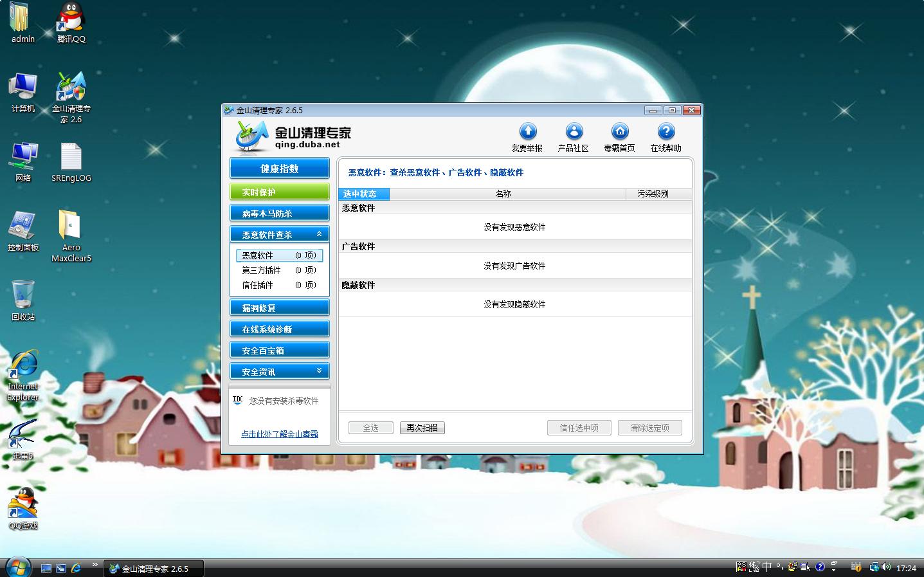This screenshot has width=924, height=577.
Task: Click the 广告软件 group header row
Action: click(515, 246)
